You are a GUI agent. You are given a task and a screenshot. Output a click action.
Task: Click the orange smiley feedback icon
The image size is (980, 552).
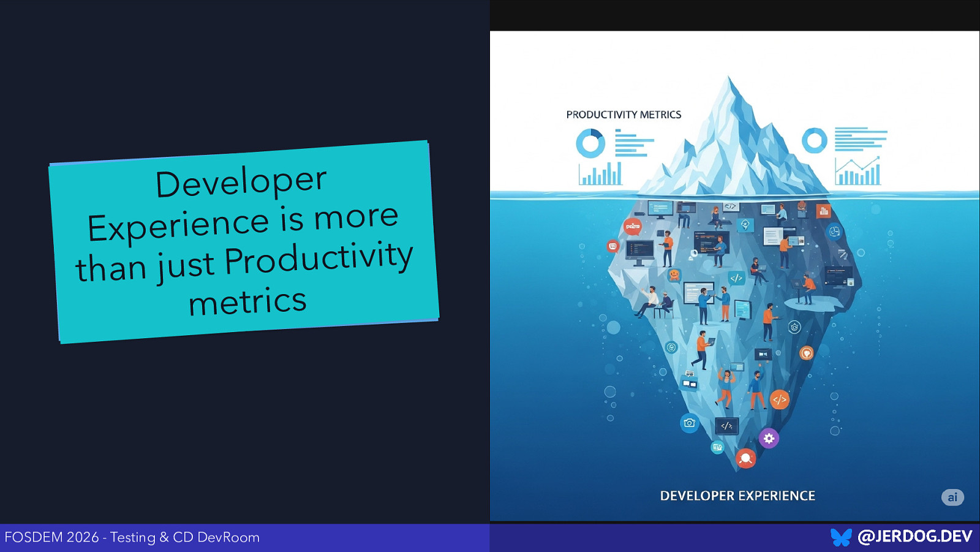(x=674, y=274)
